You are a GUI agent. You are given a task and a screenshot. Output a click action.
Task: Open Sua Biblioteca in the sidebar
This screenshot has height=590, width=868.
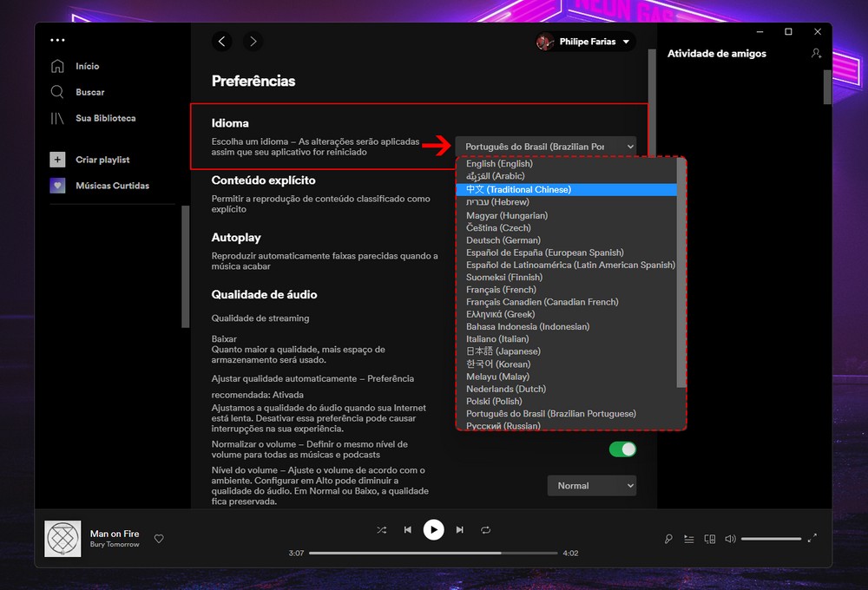105,118
